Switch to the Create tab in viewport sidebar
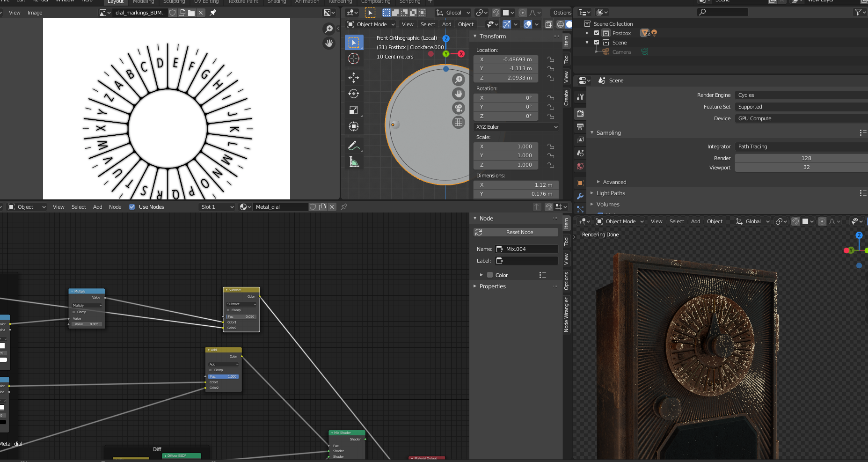This screenshot has width=868, height=462. point(566,98)
